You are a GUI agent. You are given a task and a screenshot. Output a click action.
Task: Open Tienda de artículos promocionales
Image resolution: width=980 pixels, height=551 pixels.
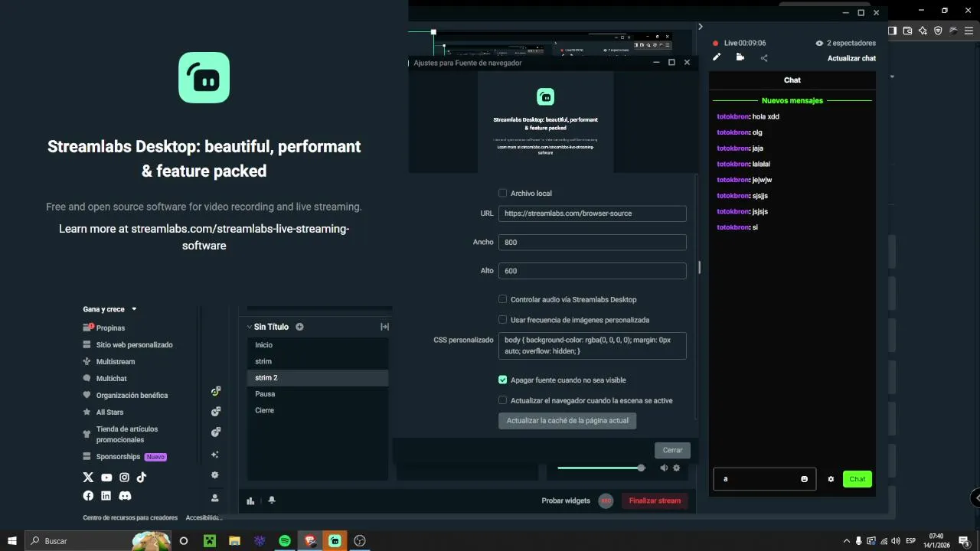click(x=120, y=435)
